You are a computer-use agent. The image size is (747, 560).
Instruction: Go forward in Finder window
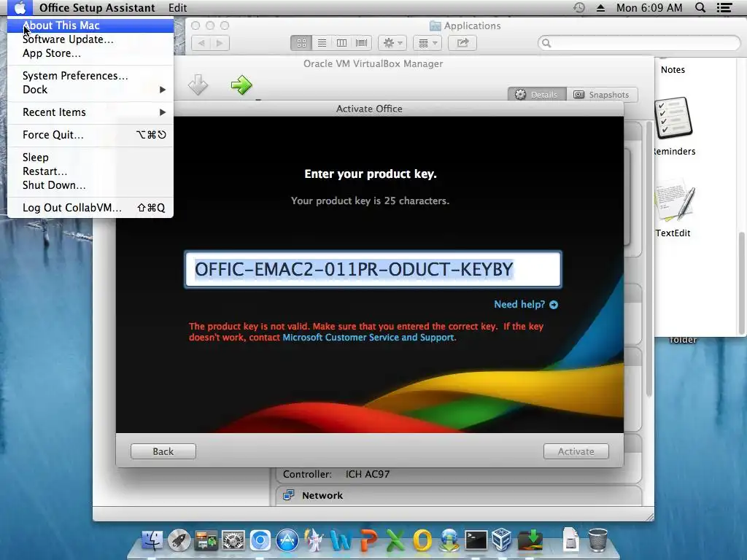coord(220,43)
